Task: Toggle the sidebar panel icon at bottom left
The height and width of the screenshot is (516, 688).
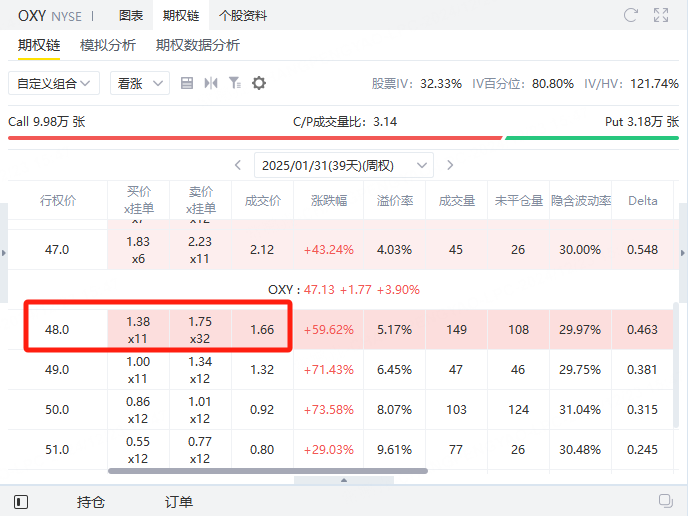Action: tap(21, 502)
